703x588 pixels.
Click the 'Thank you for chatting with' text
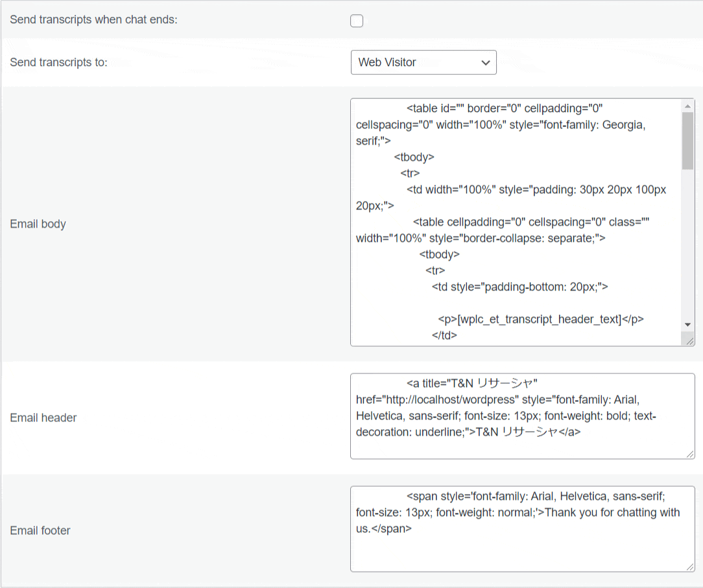tap(612, 512)
